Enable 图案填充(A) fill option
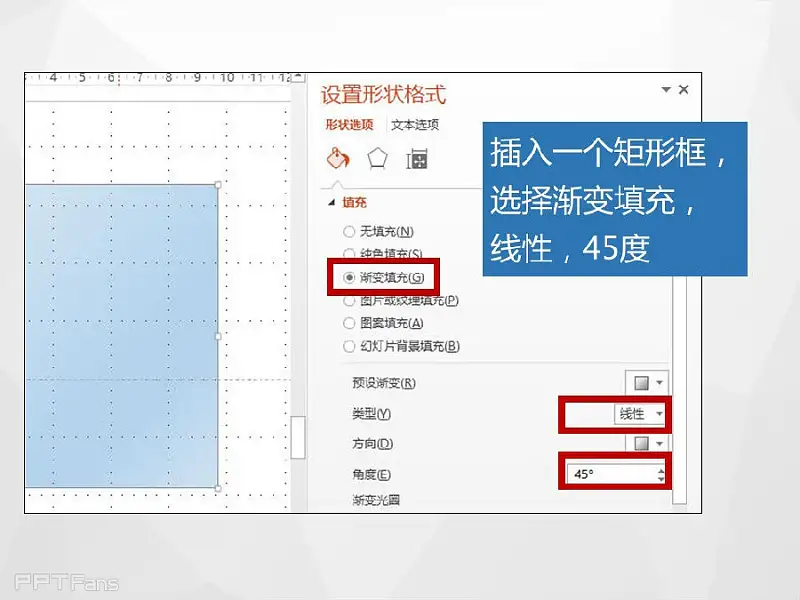800x600 pixels. (x=349, y=323)
